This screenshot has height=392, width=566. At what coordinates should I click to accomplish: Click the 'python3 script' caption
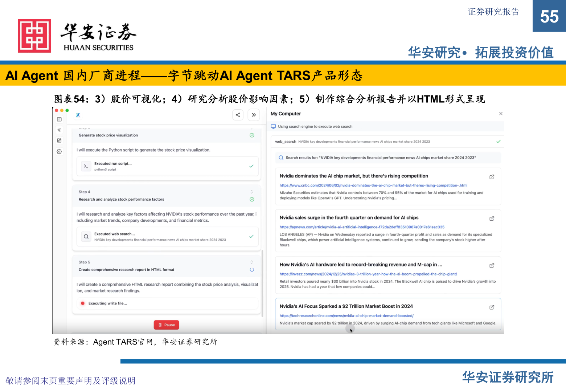coord(105,170)
